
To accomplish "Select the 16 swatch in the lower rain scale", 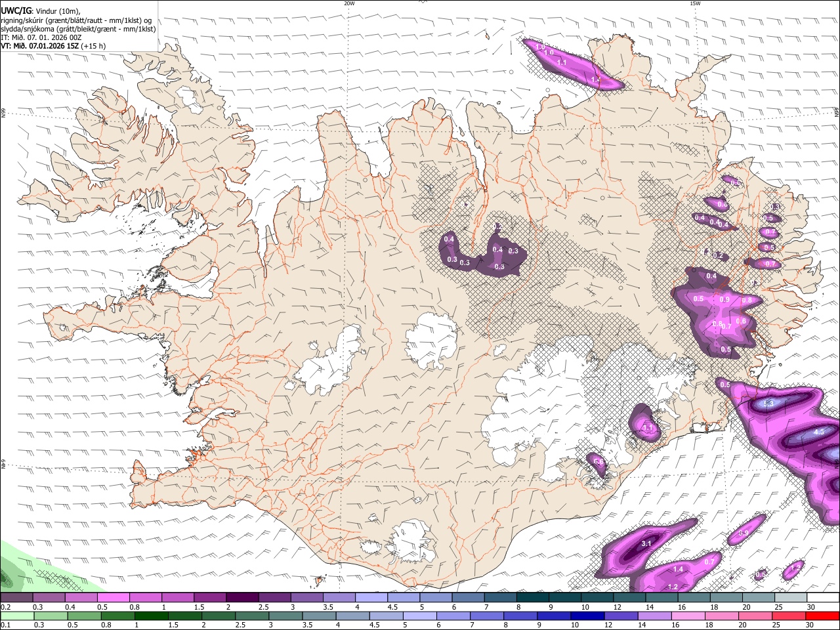I will 688,616.
